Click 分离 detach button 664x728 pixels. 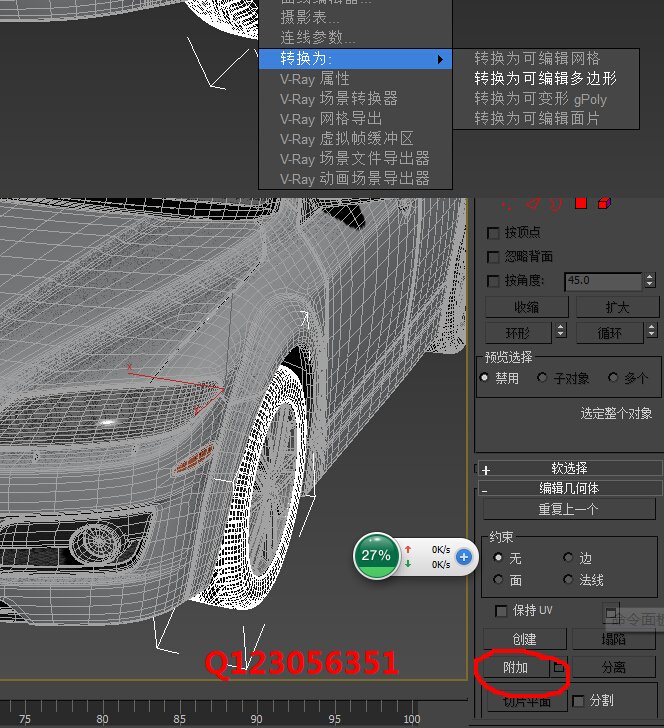click(613, 667)
